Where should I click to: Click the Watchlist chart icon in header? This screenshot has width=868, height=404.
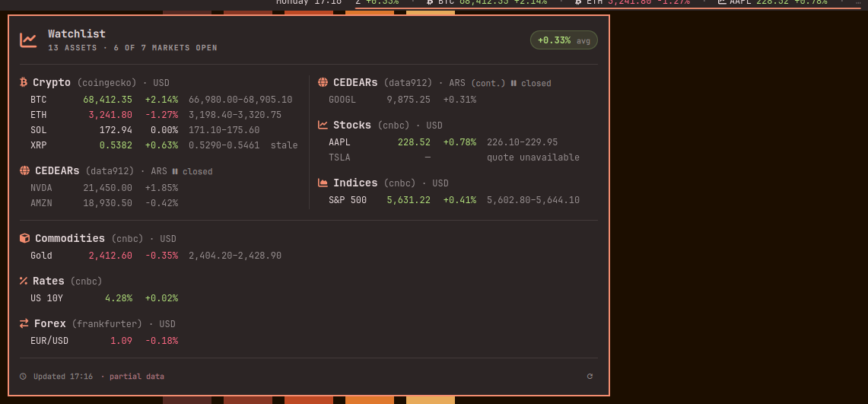[x=28, y=40]
